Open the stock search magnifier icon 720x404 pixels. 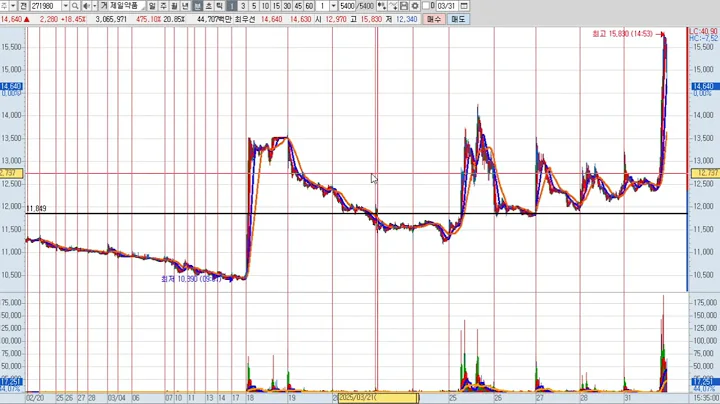(x=75, y=6)
